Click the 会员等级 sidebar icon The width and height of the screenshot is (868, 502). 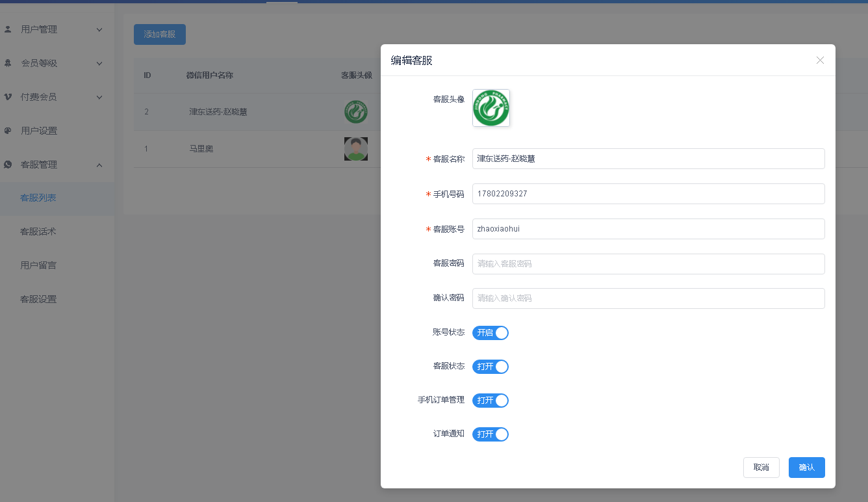click(8, 63)
